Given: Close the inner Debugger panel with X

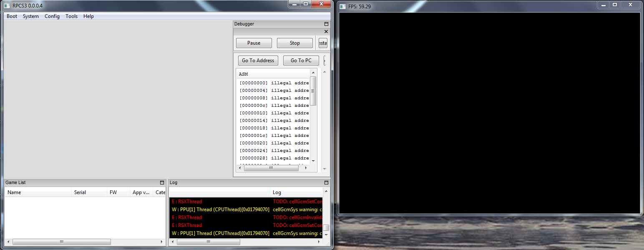Looking at the screenshot, I should point(326,32).
